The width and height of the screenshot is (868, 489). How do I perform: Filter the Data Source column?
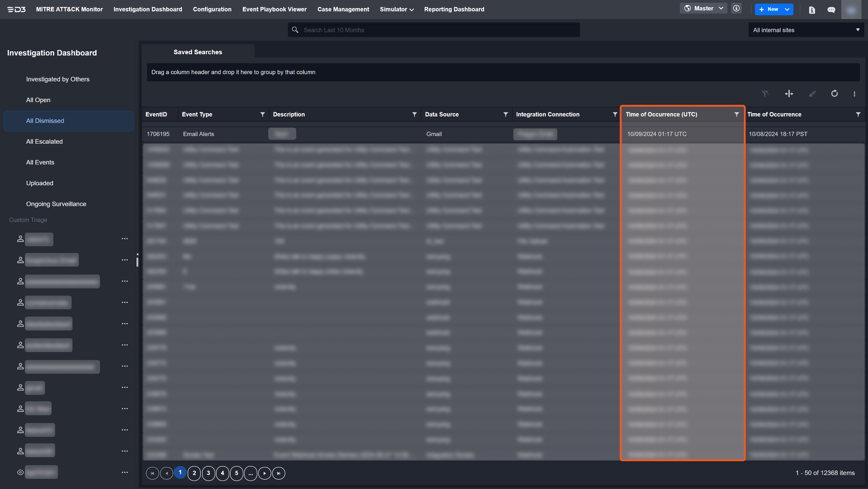coord(505,114)
